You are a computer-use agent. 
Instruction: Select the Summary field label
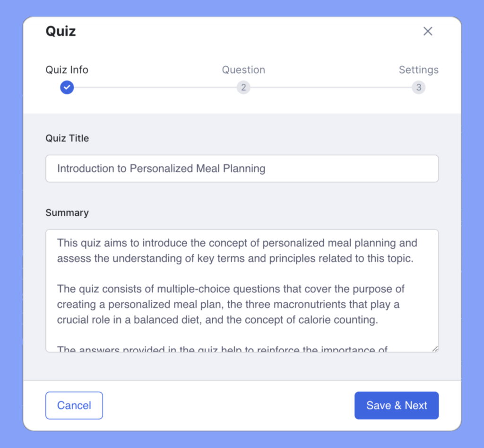[67, 213]
